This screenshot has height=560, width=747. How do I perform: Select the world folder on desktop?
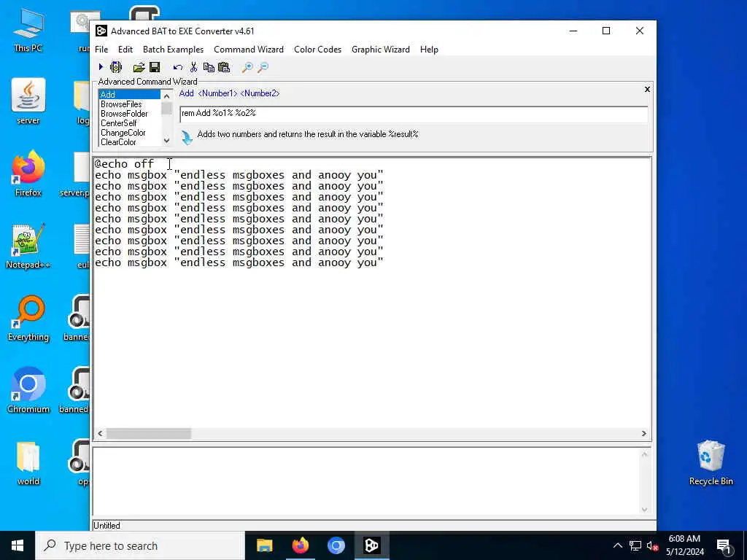[28, 463]
